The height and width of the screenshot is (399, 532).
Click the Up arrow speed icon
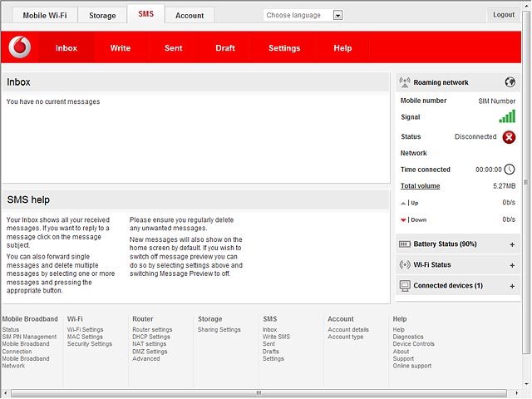pos(403,203)
